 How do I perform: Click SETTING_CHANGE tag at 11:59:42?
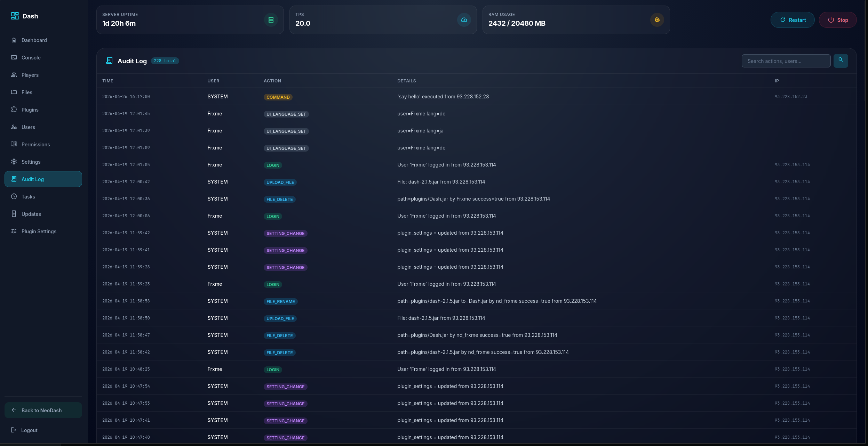click(285, 233)
